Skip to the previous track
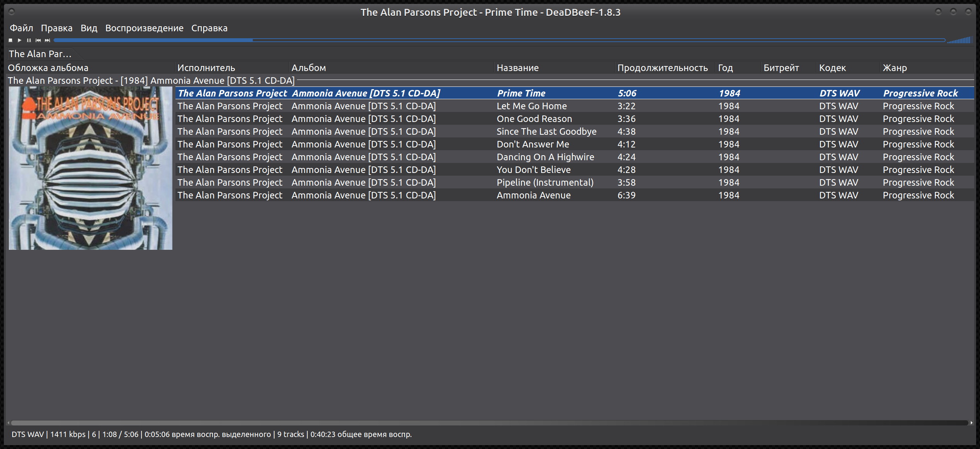 coord(38,40)
